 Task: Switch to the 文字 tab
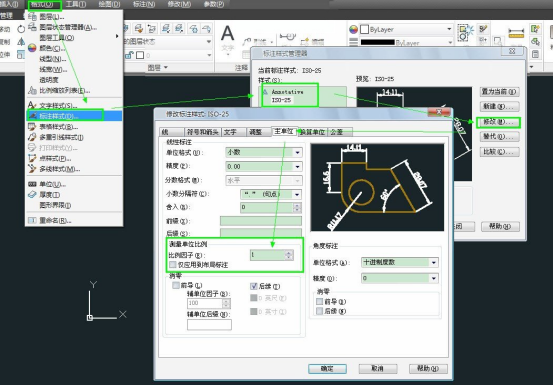pyautogui.click(x=232, y=132)
